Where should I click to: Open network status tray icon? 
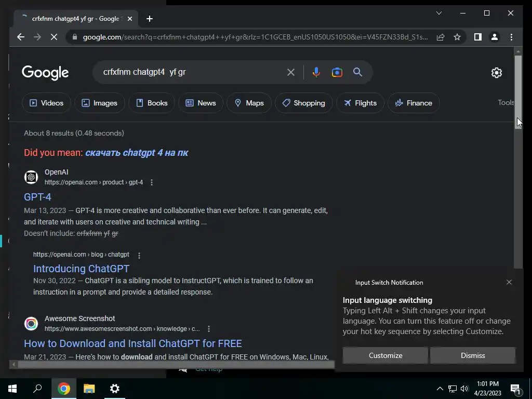point(453,389)
